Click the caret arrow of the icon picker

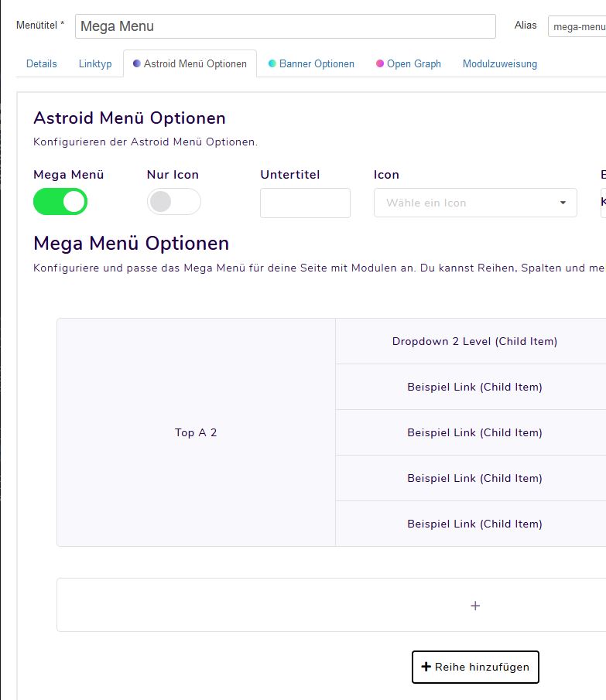pos(563,203)
